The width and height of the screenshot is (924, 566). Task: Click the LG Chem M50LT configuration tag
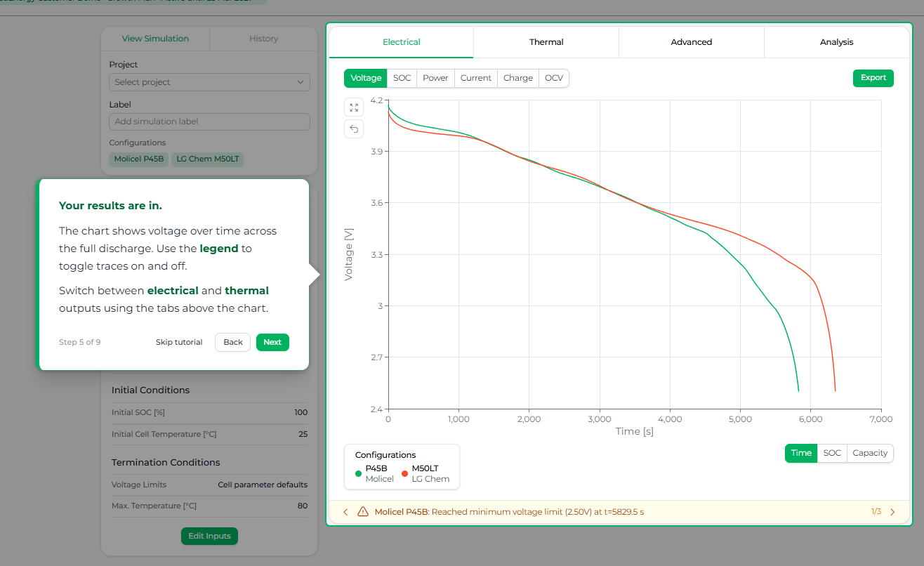[x=208, y=159]
